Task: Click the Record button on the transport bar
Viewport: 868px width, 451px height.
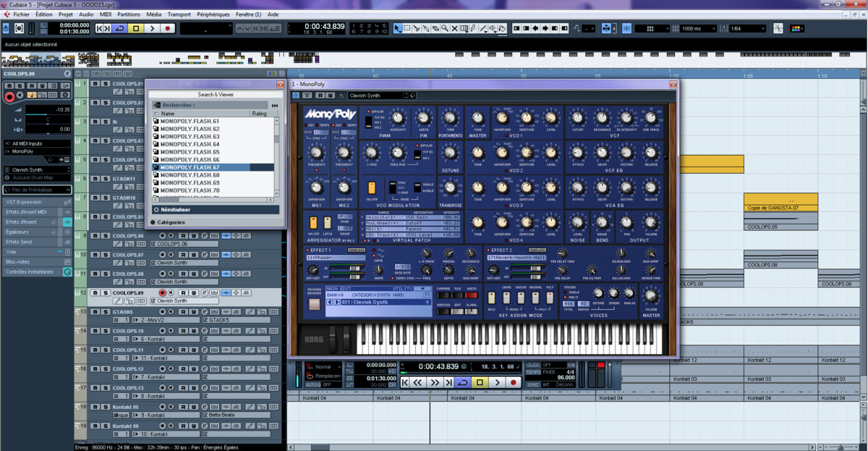Action: pos(514,382)
